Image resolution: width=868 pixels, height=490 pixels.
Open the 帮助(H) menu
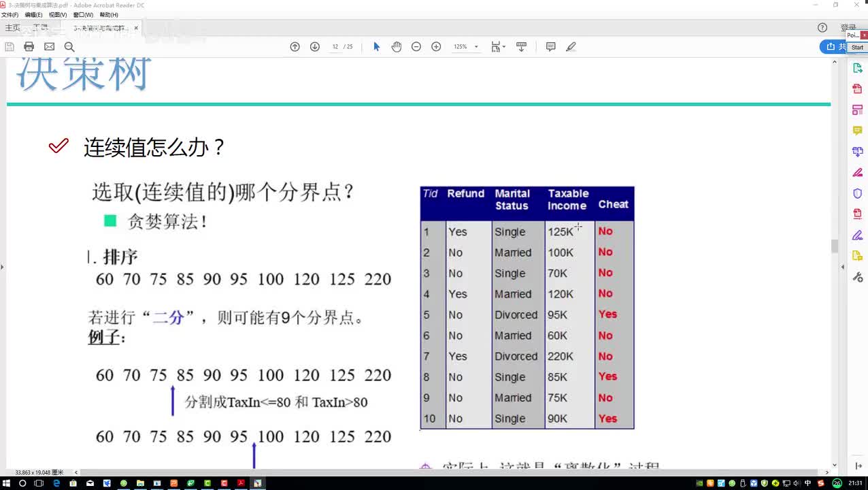point(109,14)
